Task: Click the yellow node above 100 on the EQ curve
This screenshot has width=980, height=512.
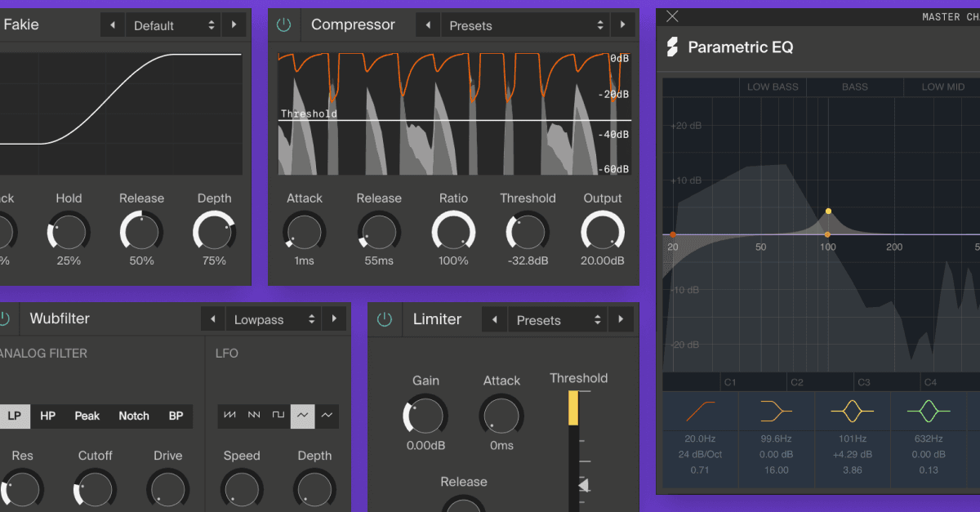Action: pos(828,211)
